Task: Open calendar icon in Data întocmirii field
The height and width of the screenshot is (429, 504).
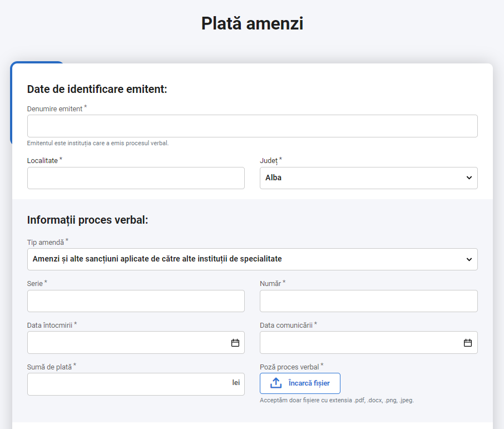Action: [x=235, y=343]
